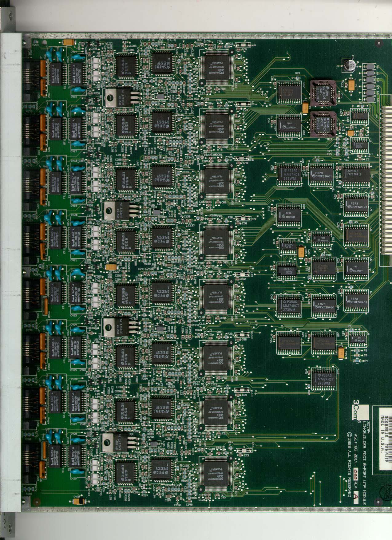The image size is (392, 540).
Task: Click the 'R16' resistor label
Action: pyautogui.click(x=338, y=187)
